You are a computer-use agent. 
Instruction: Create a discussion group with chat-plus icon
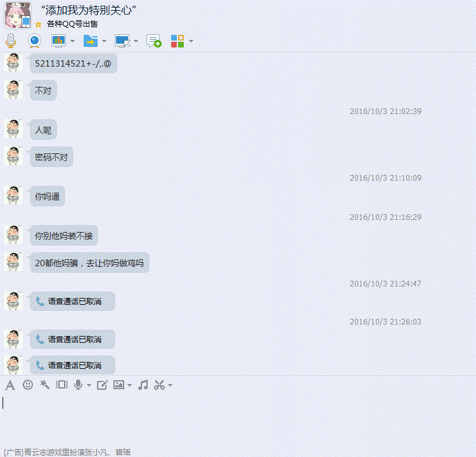[153, 41]
